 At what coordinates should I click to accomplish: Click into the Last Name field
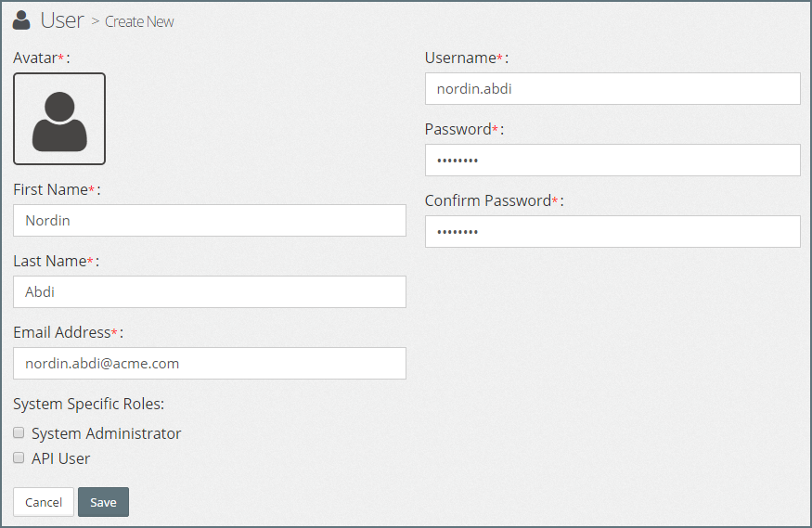(x=210, y=291)
